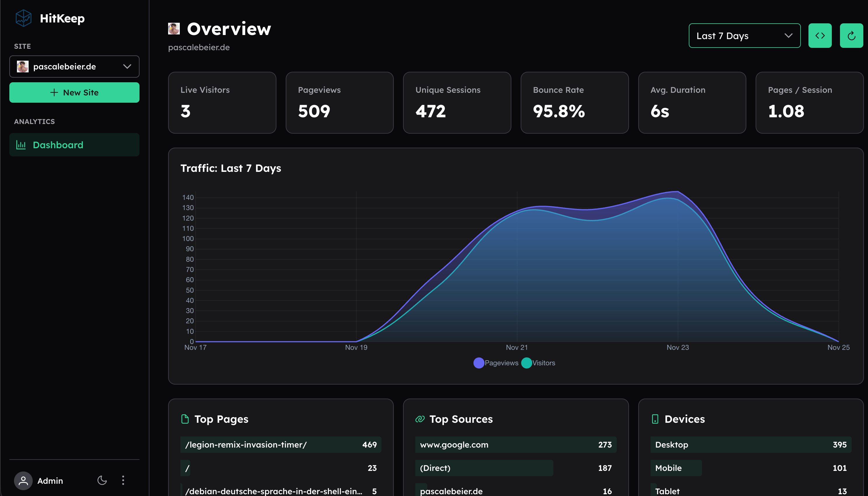Toggle dark mode with the moon icon

click(x=102, y=481)
